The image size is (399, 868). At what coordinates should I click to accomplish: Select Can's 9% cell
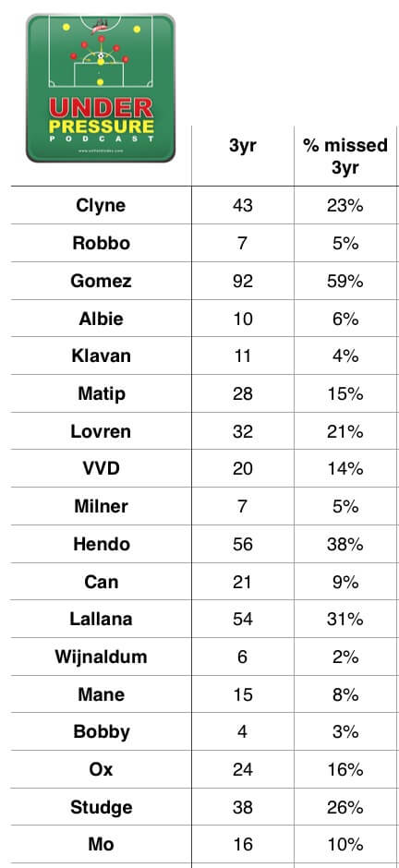click(345, 582)
